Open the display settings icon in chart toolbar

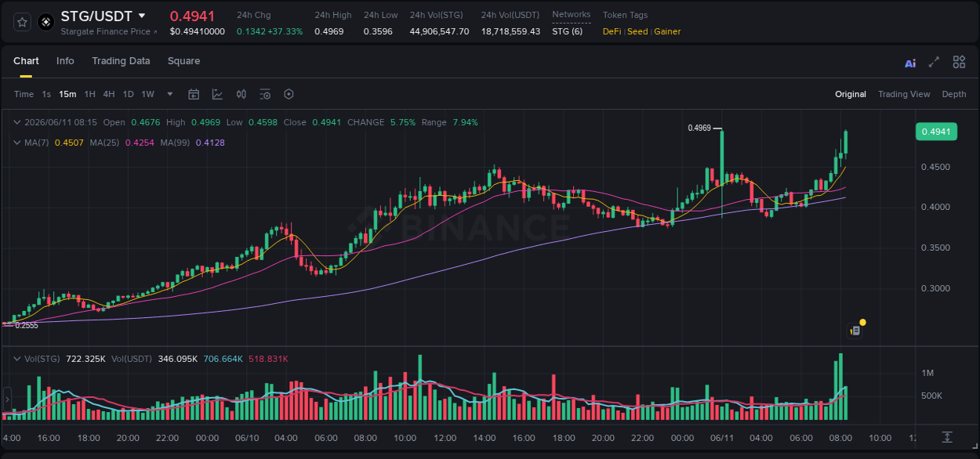[x=265, y=94]
